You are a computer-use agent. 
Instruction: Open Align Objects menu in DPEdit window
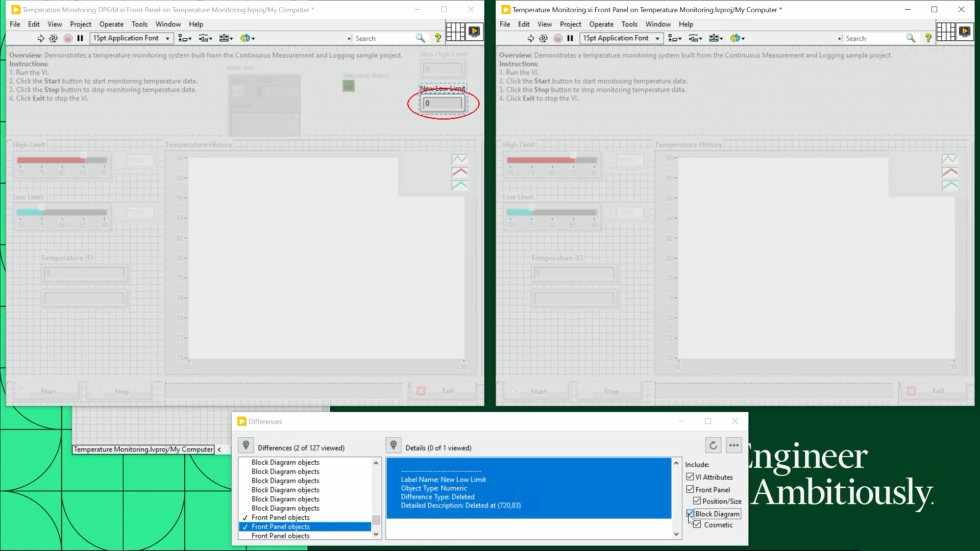pos(185,38)
